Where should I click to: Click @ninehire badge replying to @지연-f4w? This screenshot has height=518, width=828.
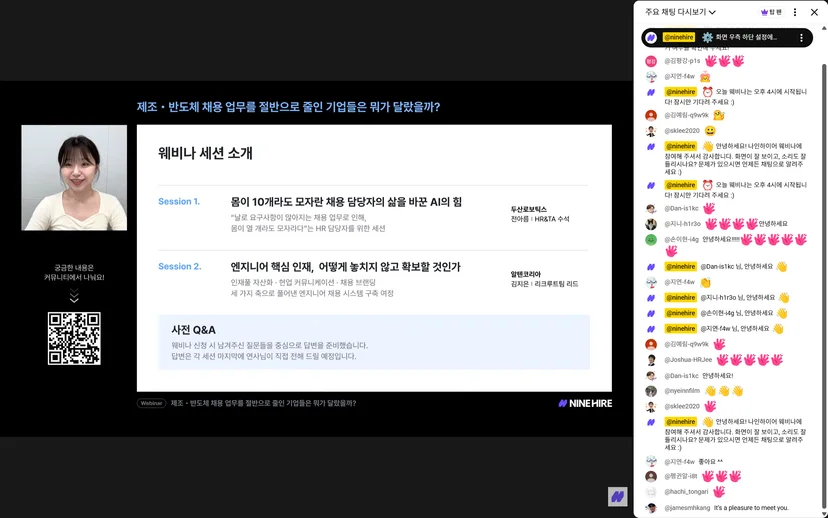pos(681,328)
